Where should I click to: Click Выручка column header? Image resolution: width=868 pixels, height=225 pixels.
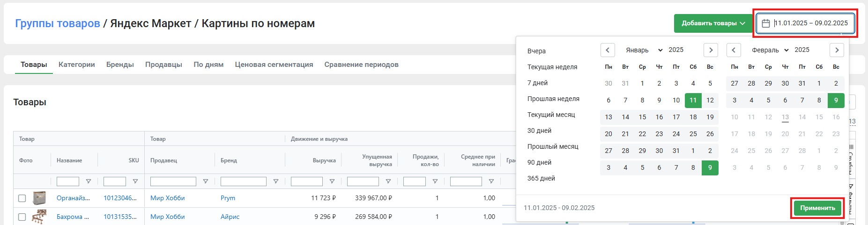[324, 160]
